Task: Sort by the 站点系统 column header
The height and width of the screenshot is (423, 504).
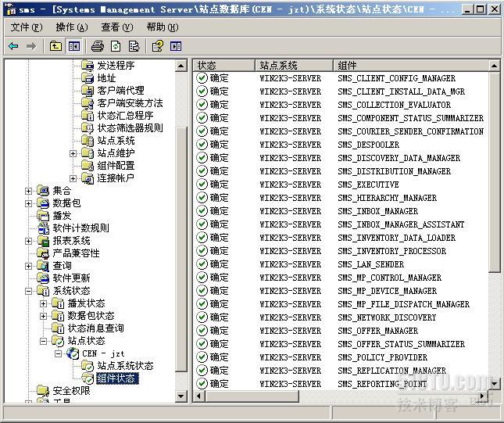Action: click(294, 66)
